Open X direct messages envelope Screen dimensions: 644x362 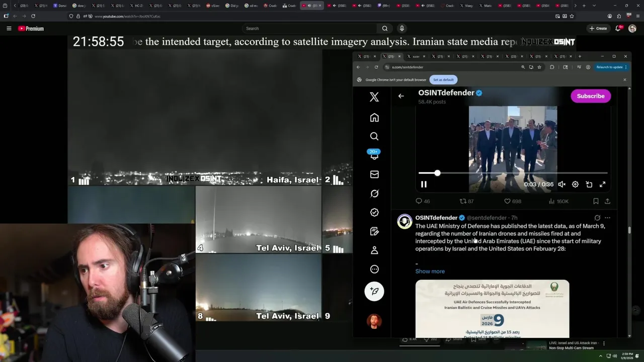tap(374, 174)
